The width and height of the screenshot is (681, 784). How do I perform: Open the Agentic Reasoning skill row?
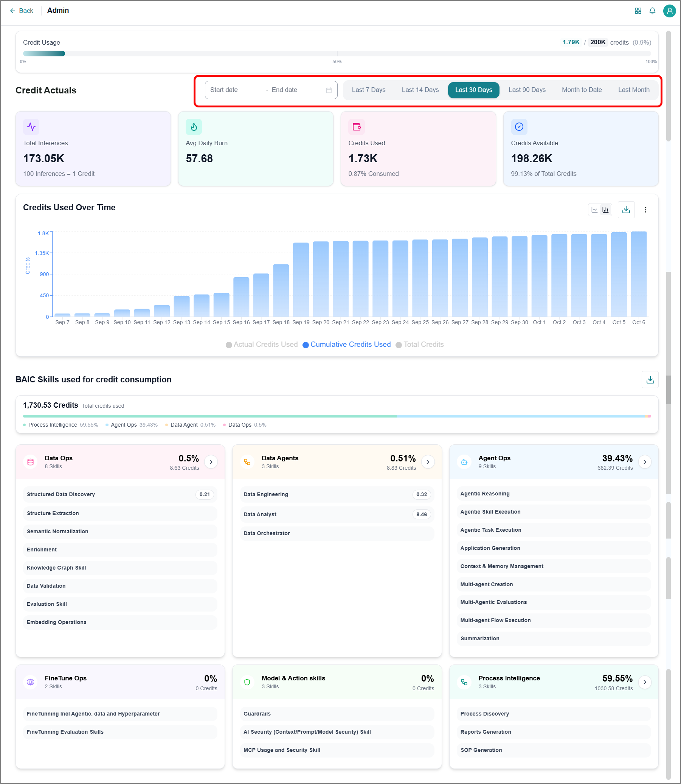(x=553, y=493)
